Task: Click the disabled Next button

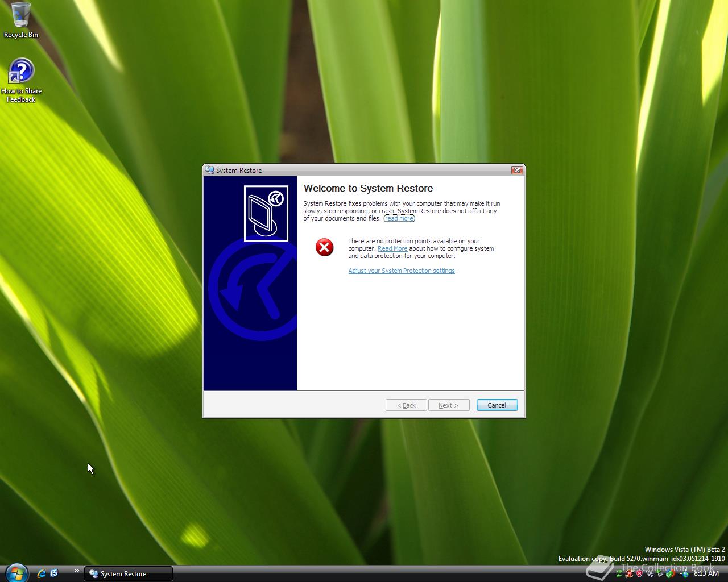Action: click(x=448, y=405)
